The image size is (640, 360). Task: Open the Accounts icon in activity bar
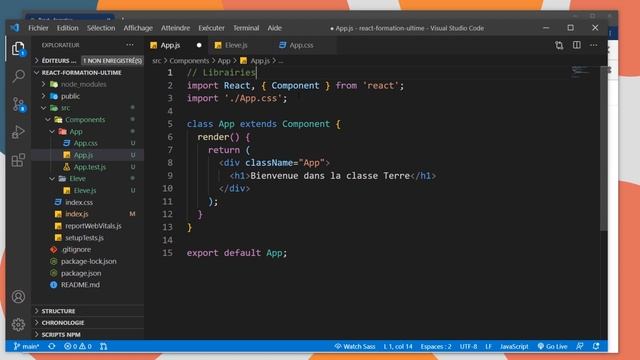tap(18, 297)
